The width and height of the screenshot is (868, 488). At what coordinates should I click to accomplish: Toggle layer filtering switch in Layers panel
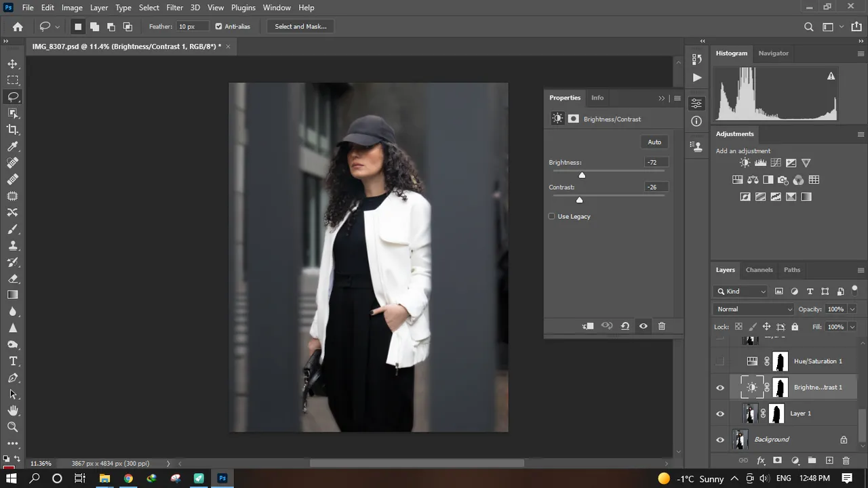[854, 290]
